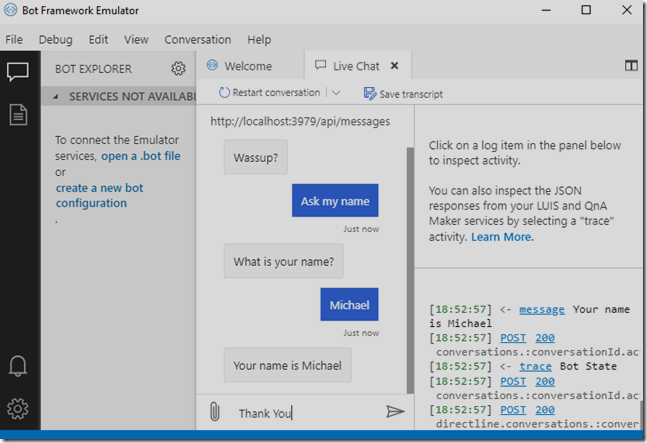The image size is (647, 443).
Task: Click the log panel scrollbar
Action: pos(641,415)
